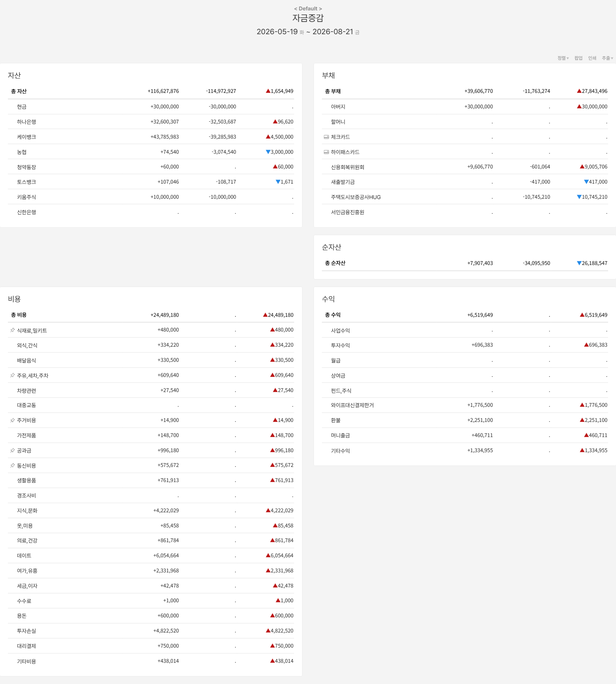
Task: Click the pin icon beside 주유,세차,주차
Action: pos(13,375)
